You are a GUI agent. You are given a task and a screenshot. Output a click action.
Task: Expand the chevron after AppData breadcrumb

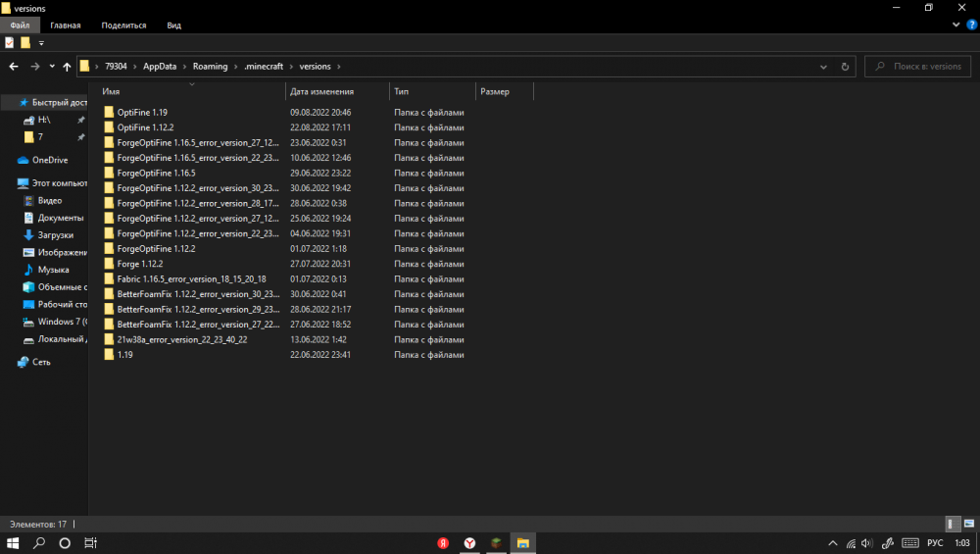coord(185,67)
